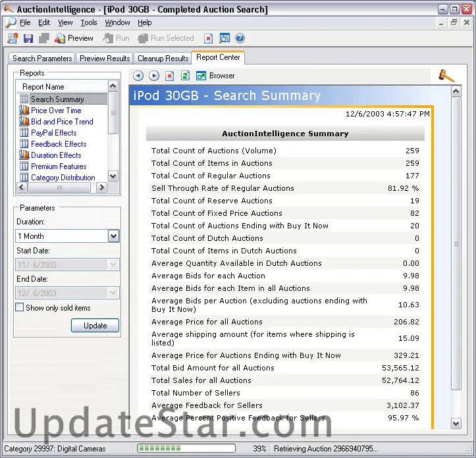Image resolution: width=476 pixels, height=458 pixels.
Task: Click reports list scroll left arrow
Action: tap(21, 188)
